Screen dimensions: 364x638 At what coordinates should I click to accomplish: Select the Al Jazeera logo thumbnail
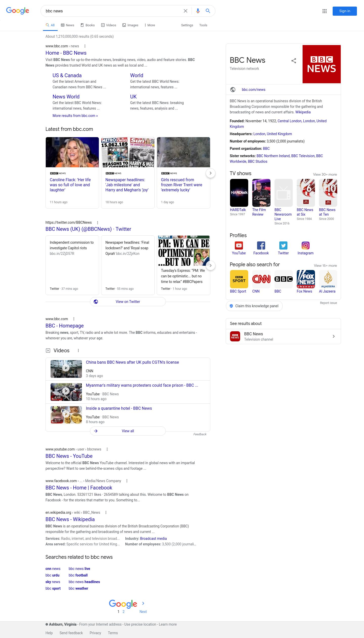[x=328, y=279]
